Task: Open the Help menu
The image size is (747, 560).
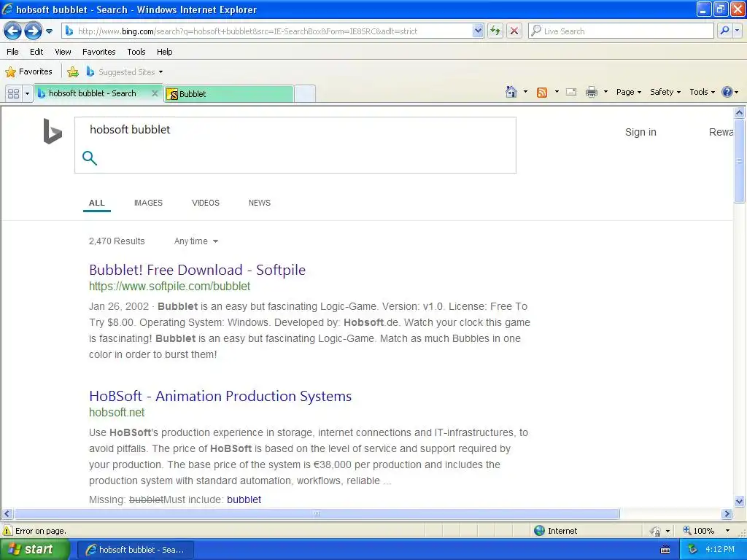Action: (164, 52)
